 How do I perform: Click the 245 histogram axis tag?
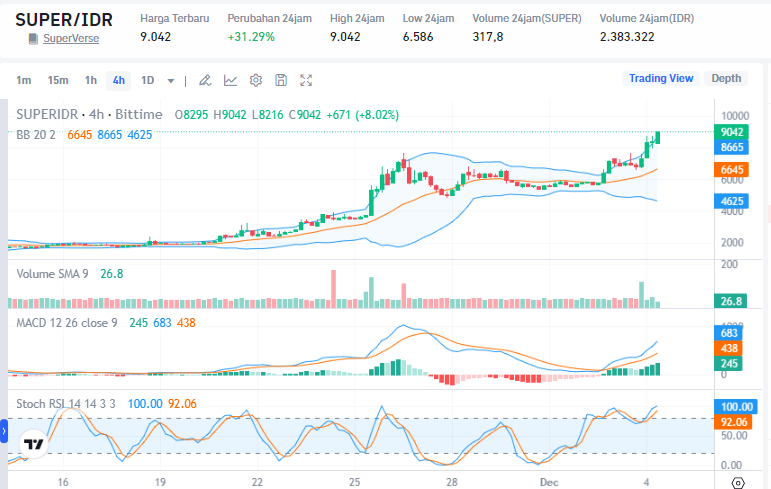pyautogui.click(x=728, y=364)
